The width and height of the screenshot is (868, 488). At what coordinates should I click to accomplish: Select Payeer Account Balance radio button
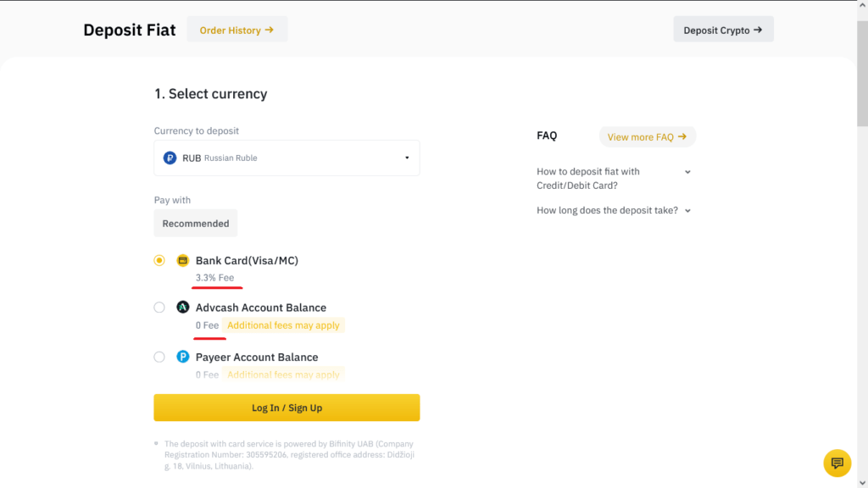(159, 357)
